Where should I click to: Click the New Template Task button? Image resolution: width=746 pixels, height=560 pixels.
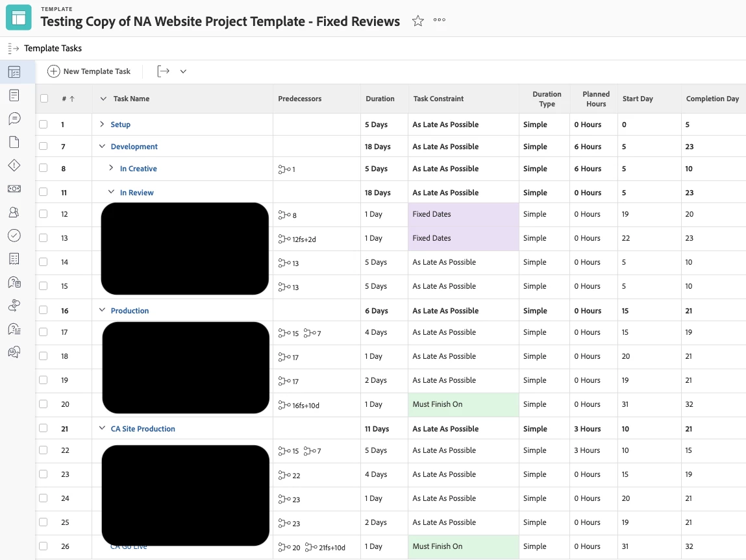pyautogui.click(x=89, y=71)
